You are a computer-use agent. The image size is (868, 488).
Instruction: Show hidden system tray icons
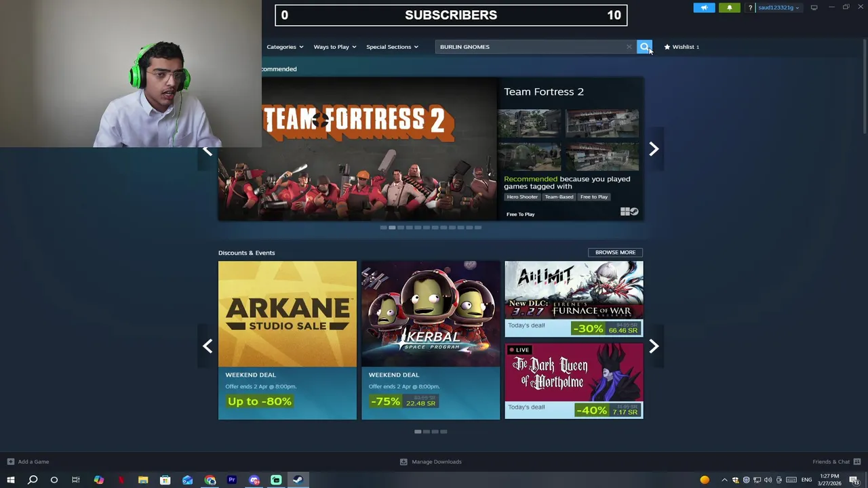[724, 480]
